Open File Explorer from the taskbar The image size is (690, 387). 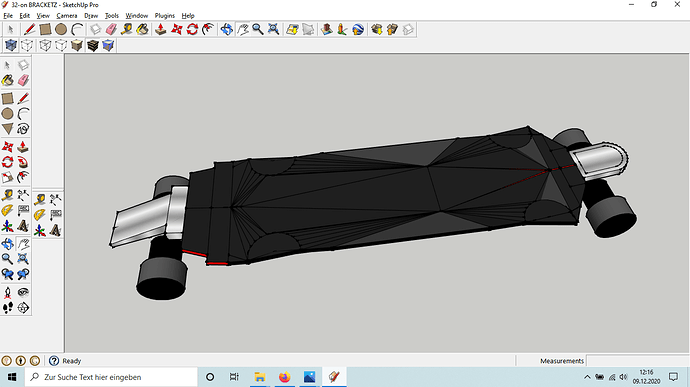coord(260,377)
